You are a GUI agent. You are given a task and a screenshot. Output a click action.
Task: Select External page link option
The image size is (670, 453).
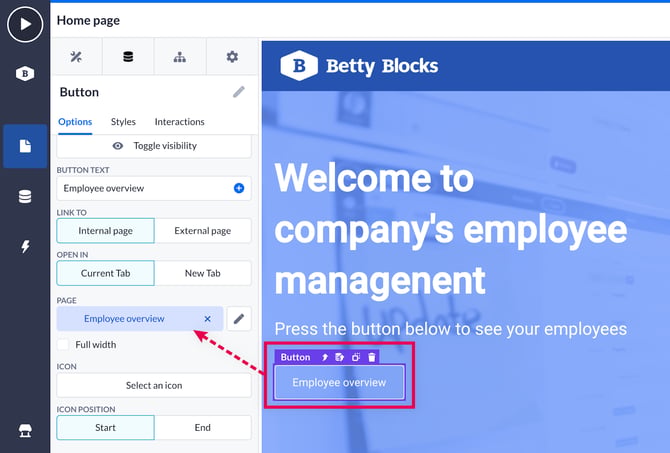(x=203, y=231)
